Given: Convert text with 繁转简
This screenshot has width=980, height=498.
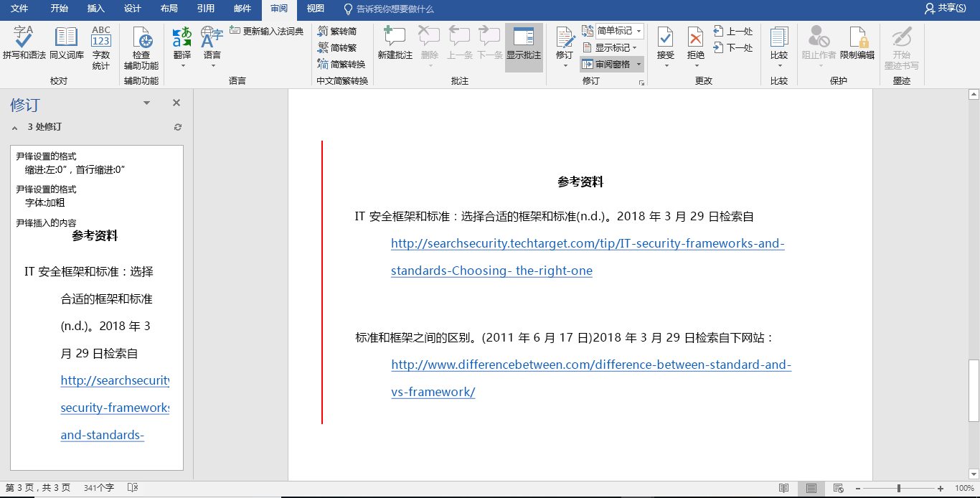Looking at the screenshot, I should (x=337, y=31).
